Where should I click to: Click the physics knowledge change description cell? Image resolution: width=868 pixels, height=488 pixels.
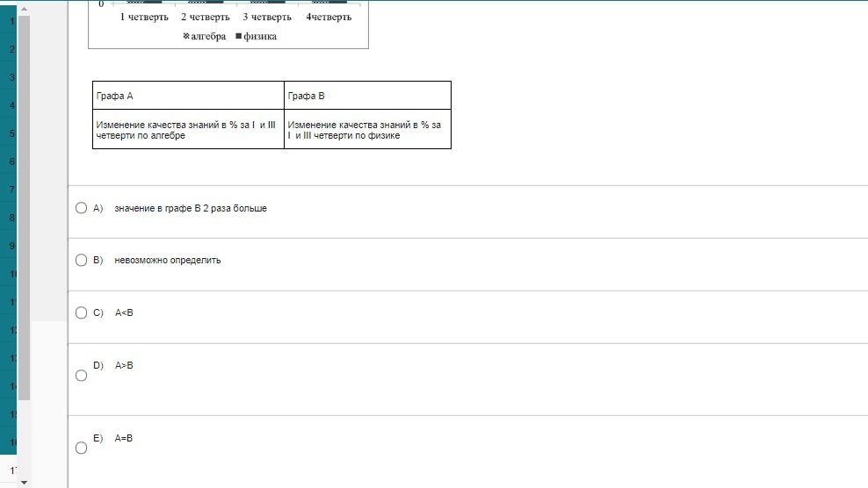tap(367, 130)
